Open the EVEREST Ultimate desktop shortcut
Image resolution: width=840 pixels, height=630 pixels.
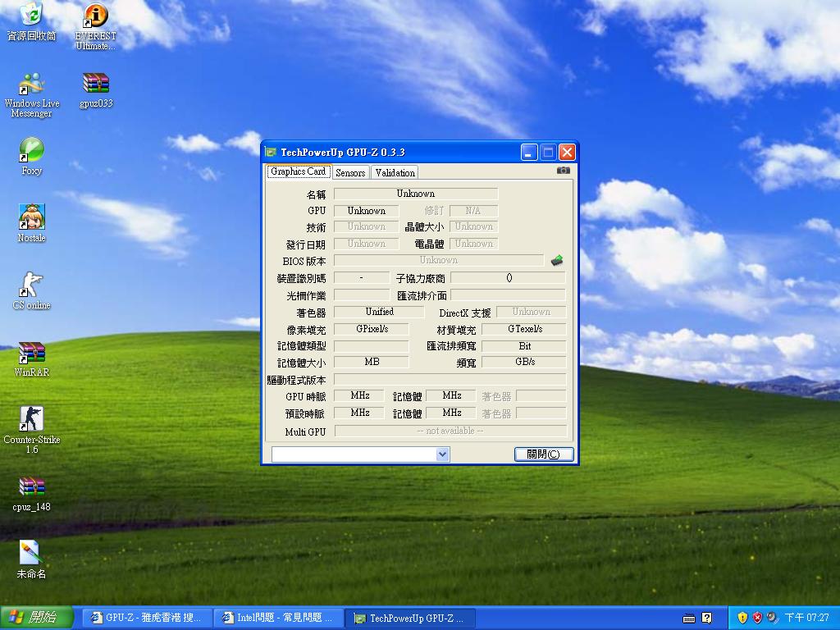pos(96,16)
